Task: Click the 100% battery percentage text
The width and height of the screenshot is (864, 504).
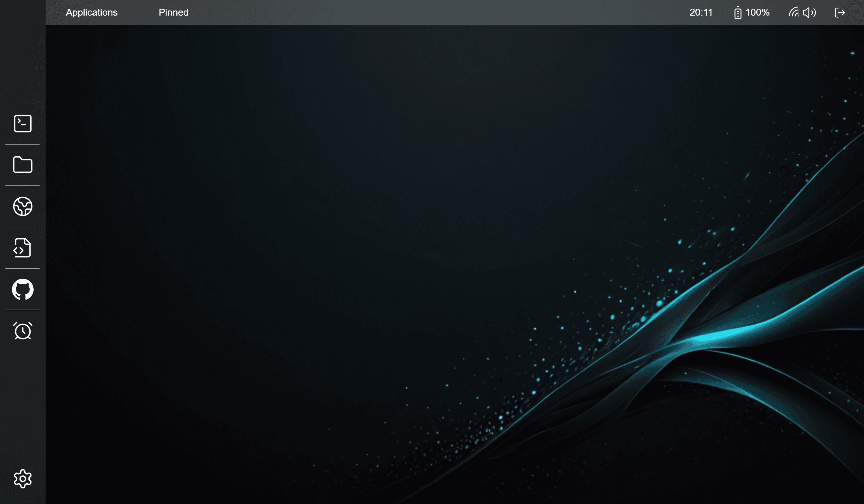Action: (x=757, y=12)
